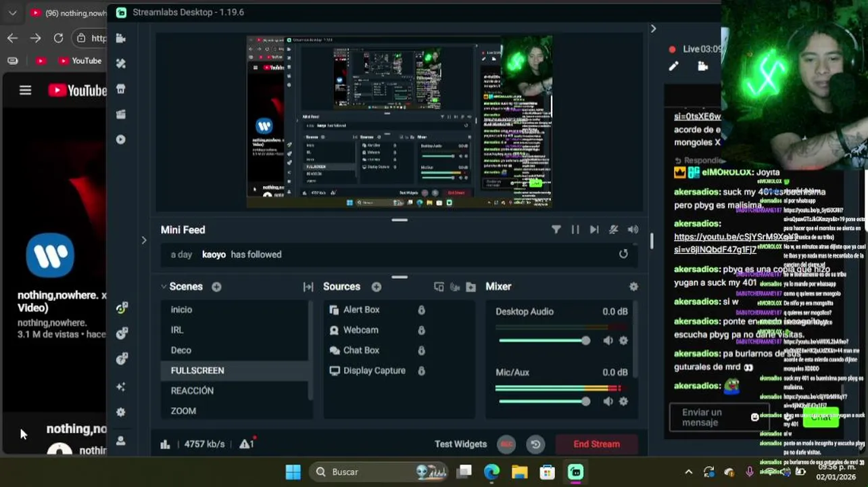Adjust the Mic/Aux volume slider
The image size is (868, 487).
(x=544, y=401)
